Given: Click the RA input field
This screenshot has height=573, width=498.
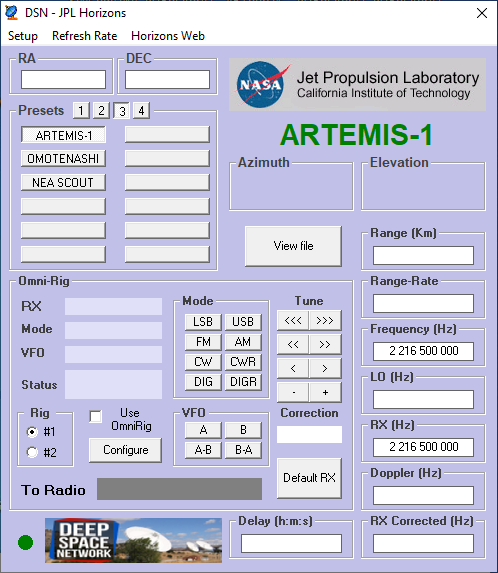Looking at the screenshot, I should click(64, 79).
